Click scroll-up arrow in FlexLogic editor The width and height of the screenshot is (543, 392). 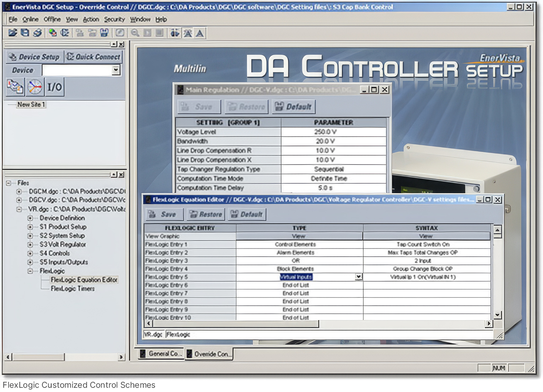[x=498, y=230]
